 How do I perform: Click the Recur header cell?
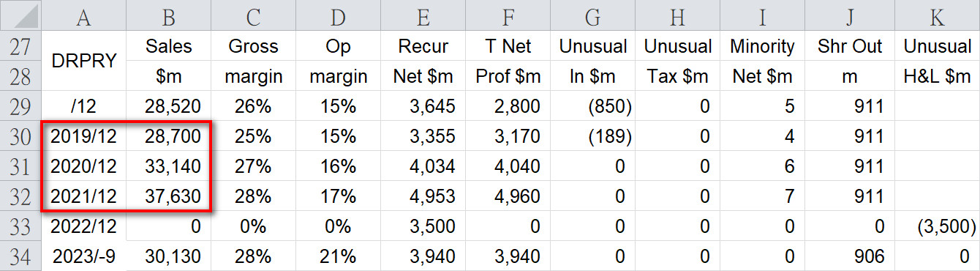tap(423, 45)
